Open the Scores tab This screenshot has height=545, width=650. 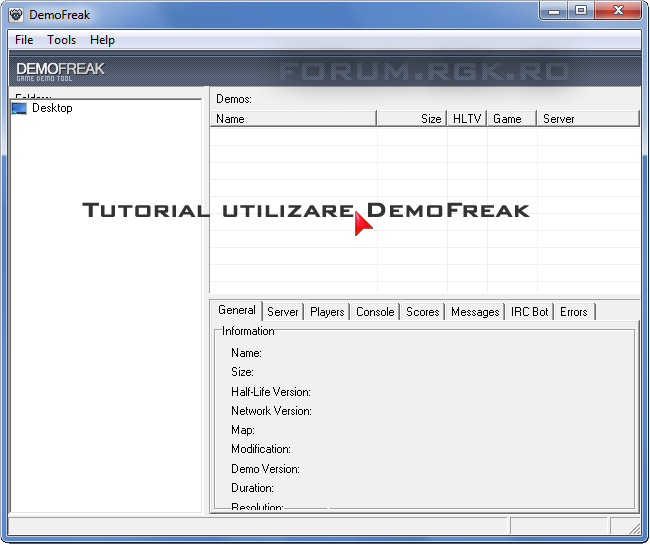(422, 312)
